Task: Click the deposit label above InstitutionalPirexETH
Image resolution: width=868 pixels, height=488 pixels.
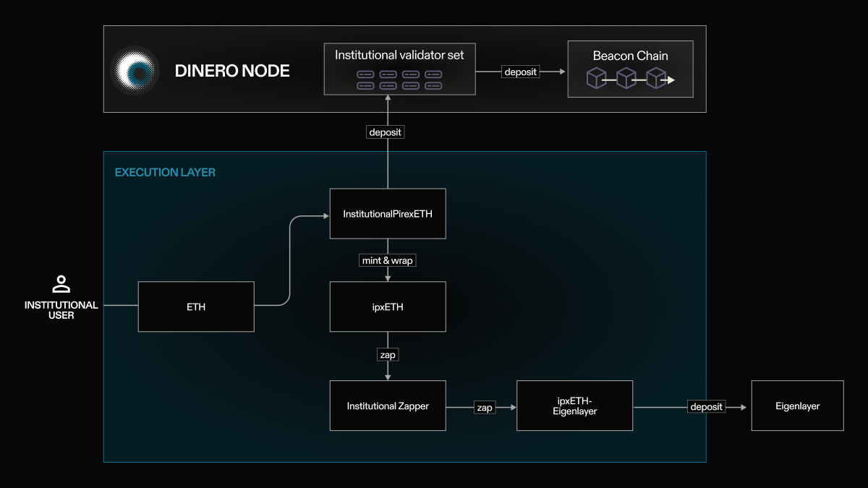Action: (386, 132)
